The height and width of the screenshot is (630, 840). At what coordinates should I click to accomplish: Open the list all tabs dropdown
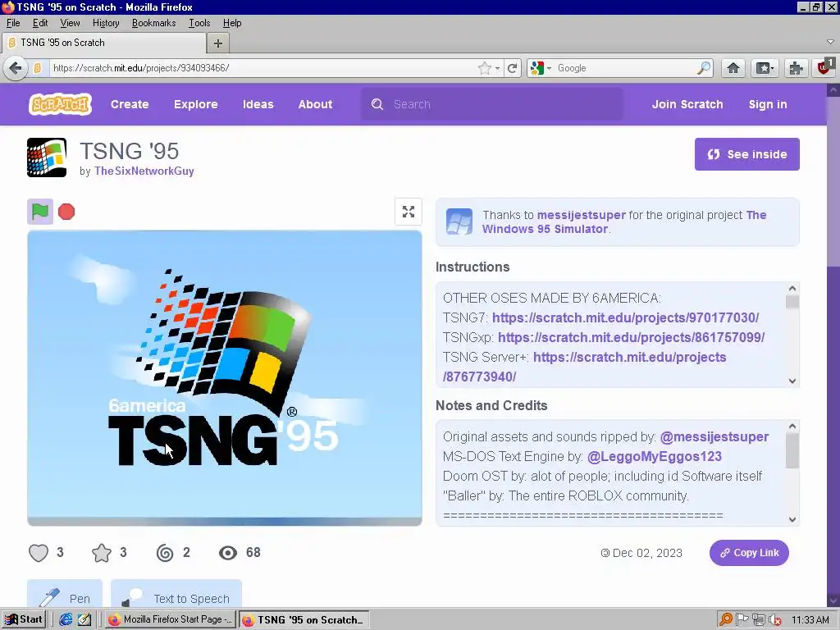pos(830,42)
